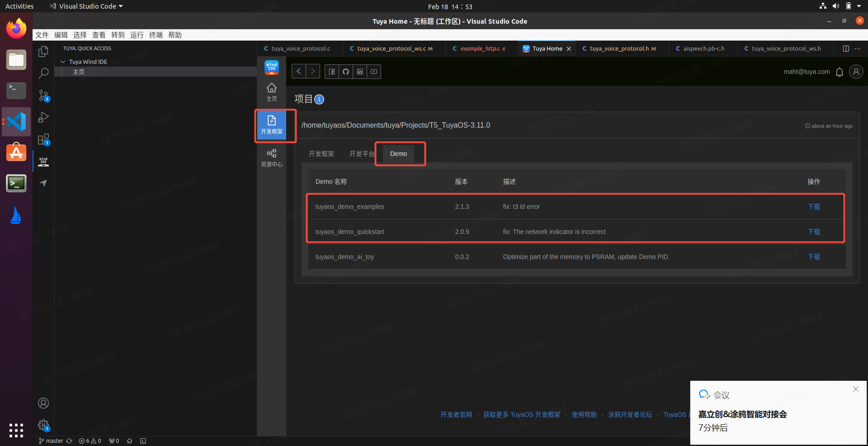Open the YouTube link icon
This screenshot has height=446, width=868.
click(374, 71)
